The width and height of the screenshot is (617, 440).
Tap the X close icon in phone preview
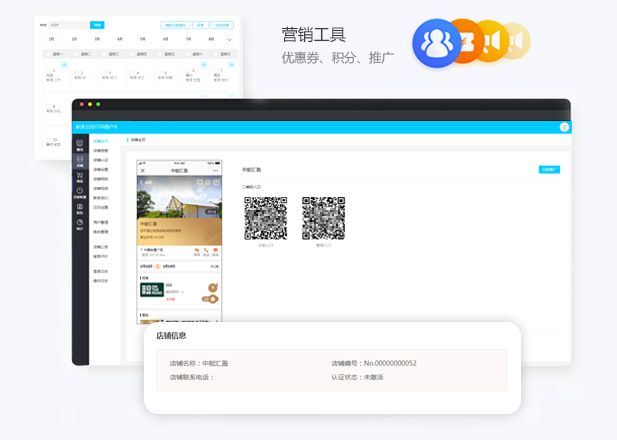tap(142, 171)
